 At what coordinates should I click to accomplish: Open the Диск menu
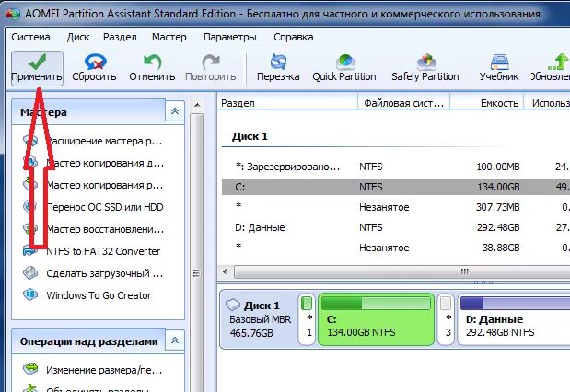pos(78,37)
